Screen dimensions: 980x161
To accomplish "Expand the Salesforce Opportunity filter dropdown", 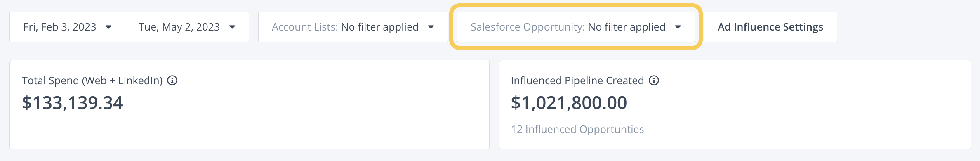I will click(x=576, y=27).
